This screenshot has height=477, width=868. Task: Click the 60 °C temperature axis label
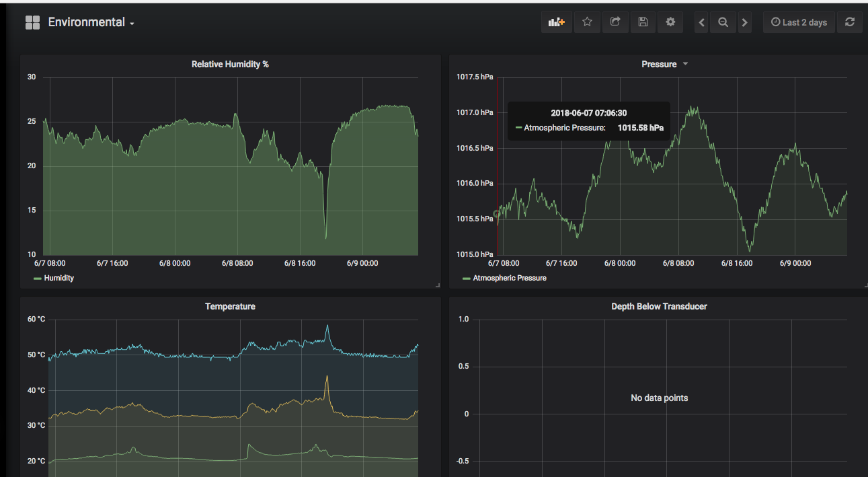pyautogui.click(x=36, y=319)
